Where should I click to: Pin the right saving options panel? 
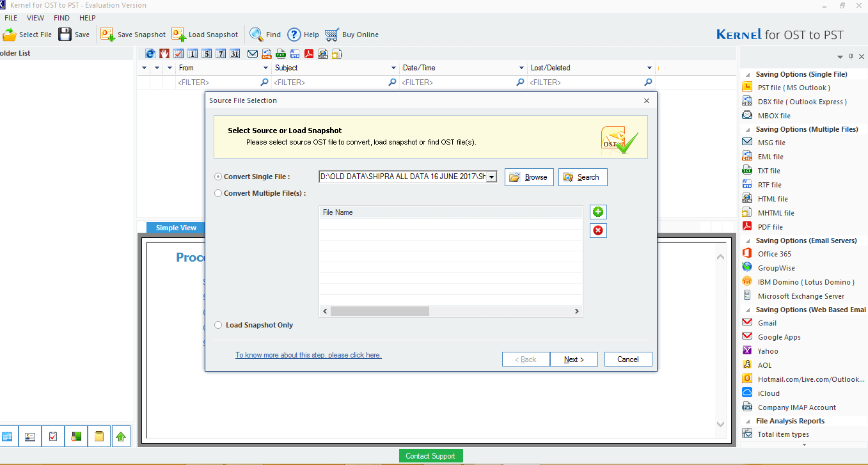click(851, 57)
